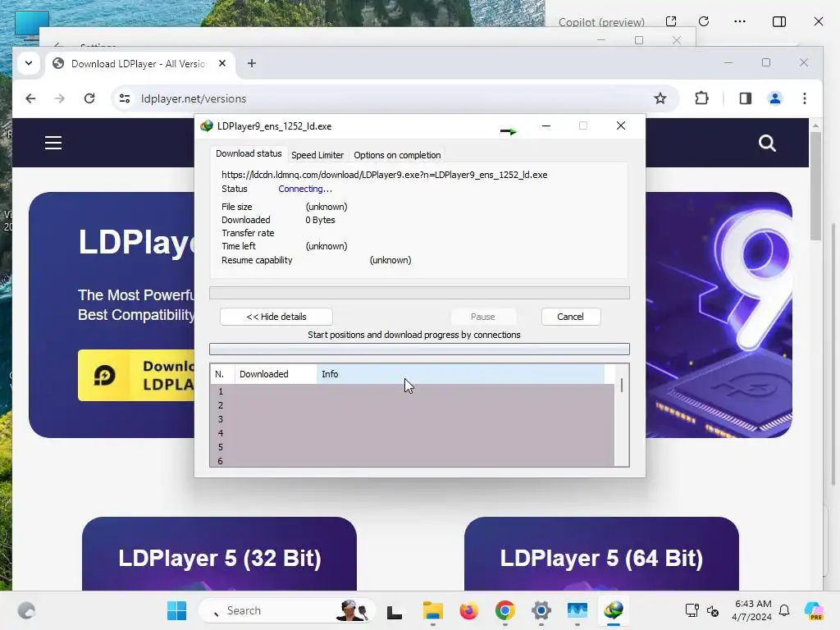Open Copilot more options menu
The image size is (840, 630).
point(740,21)
